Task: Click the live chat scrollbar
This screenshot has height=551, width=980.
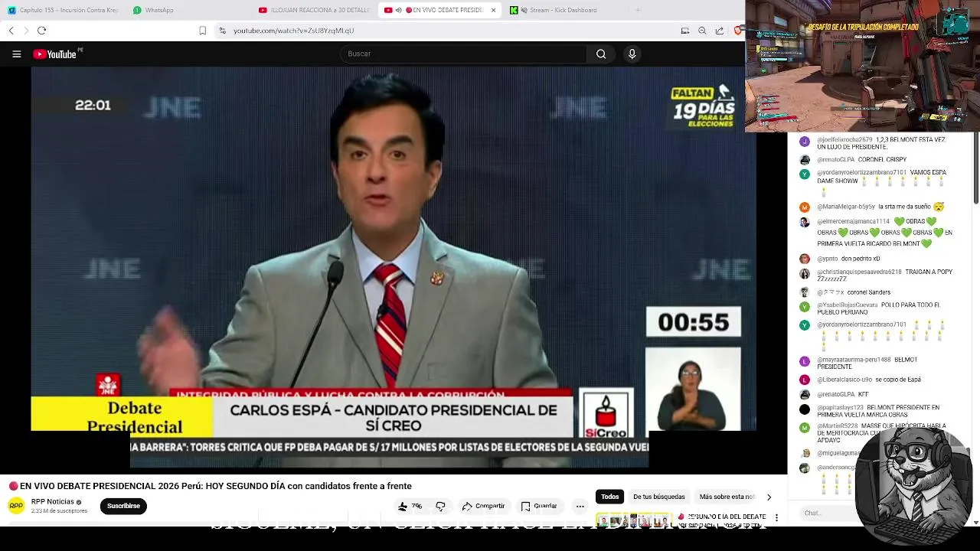Action: click(975, 168)
